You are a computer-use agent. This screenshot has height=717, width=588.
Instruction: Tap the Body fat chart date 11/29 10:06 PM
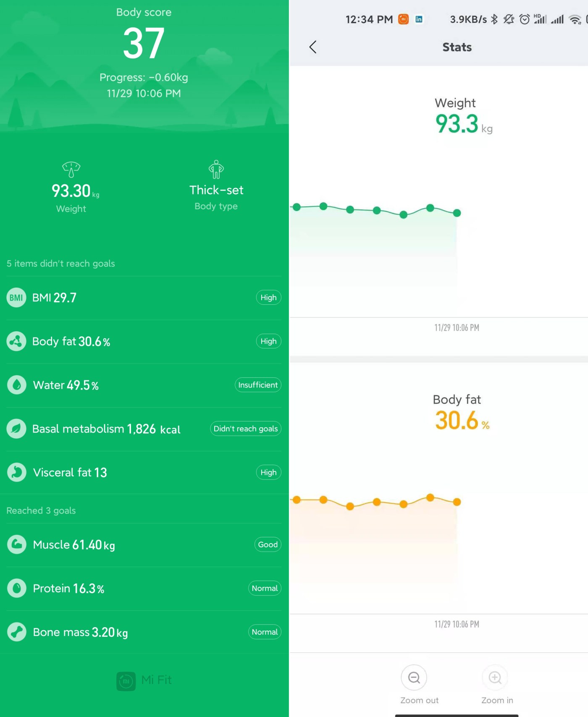click(x=457, y=624)
